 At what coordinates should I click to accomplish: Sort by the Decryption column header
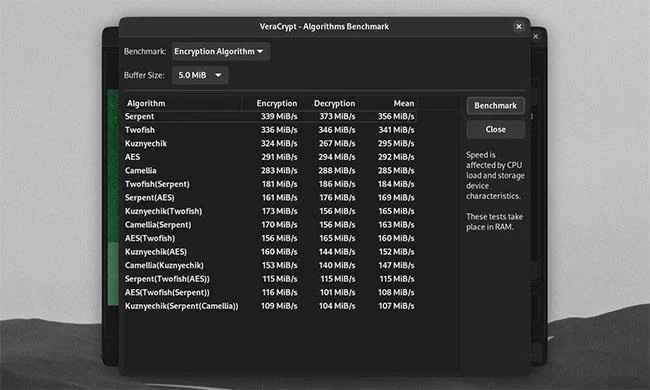tap(330, 103)
